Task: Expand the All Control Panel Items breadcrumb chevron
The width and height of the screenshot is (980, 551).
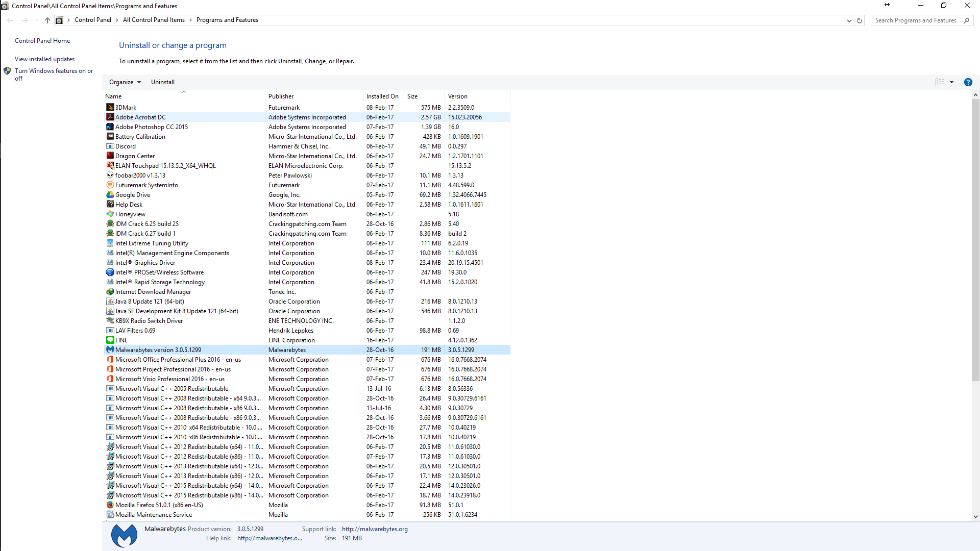Action: coord(190,20)
